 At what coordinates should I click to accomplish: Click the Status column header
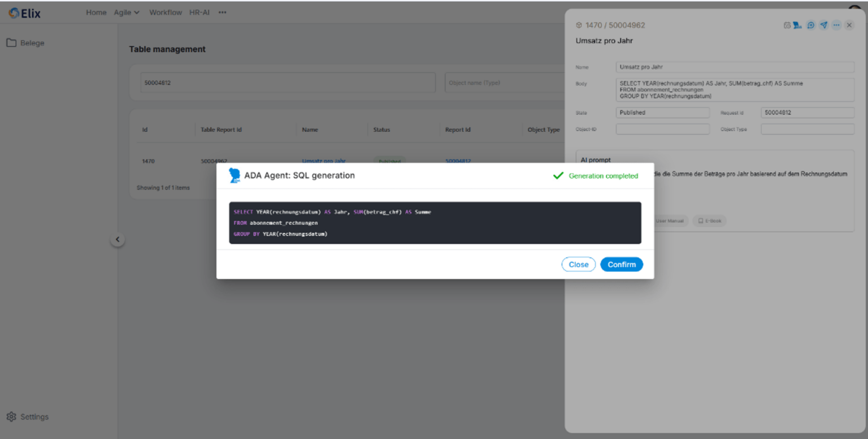[381, 130]
